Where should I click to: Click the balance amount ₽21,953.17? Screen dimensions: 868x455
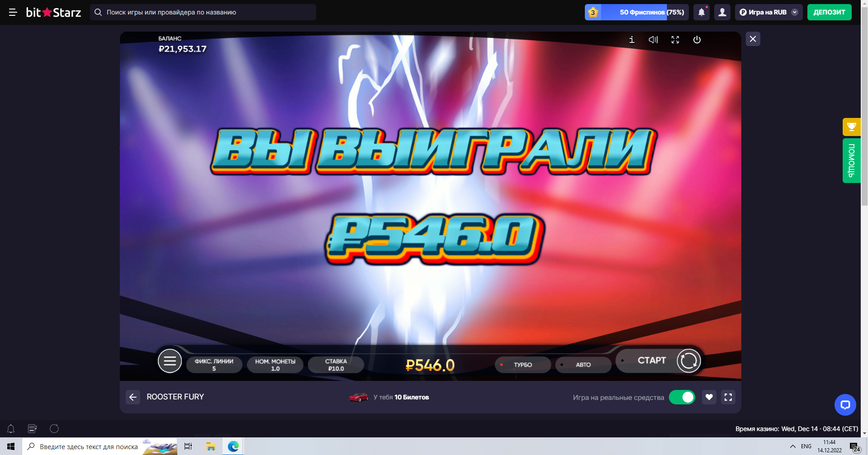[182, 49]
